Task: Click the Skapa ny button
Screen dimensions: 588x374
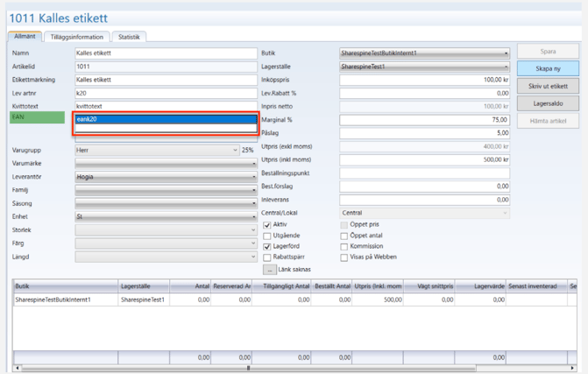Action: pyautogui.click(x=548, y=68)
